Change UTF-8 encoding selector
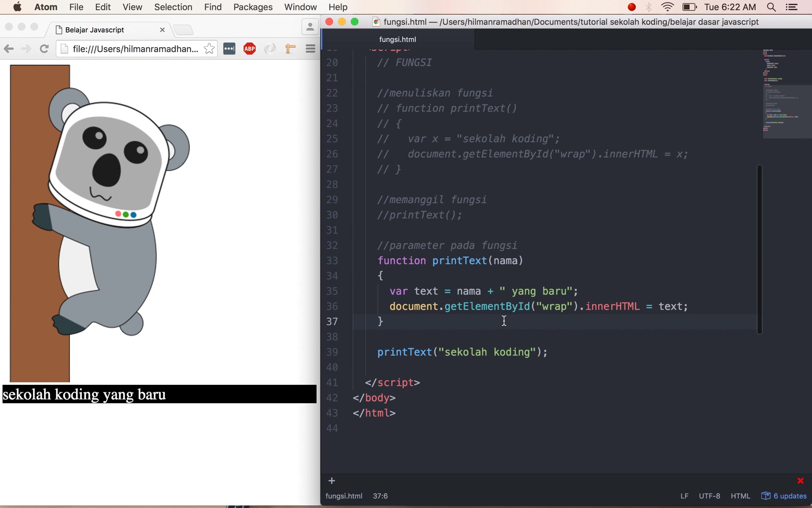812x508 pixels. click(x=710, y=496)
